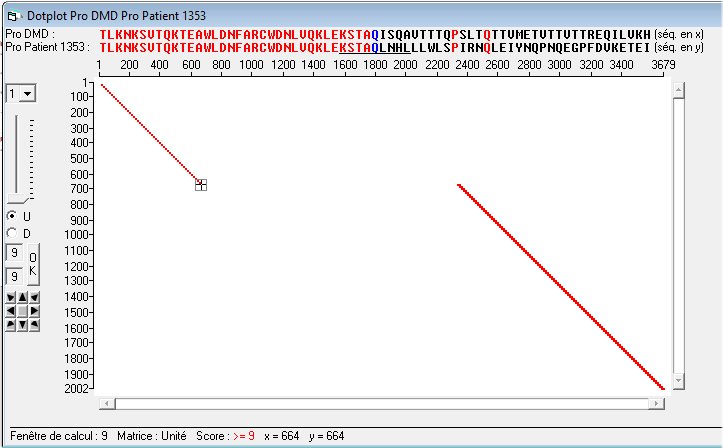The height and width of the screenshot is (448, 723).
Task: Click the vertical scrollbar's down arrow
Action: pos(679,380)
